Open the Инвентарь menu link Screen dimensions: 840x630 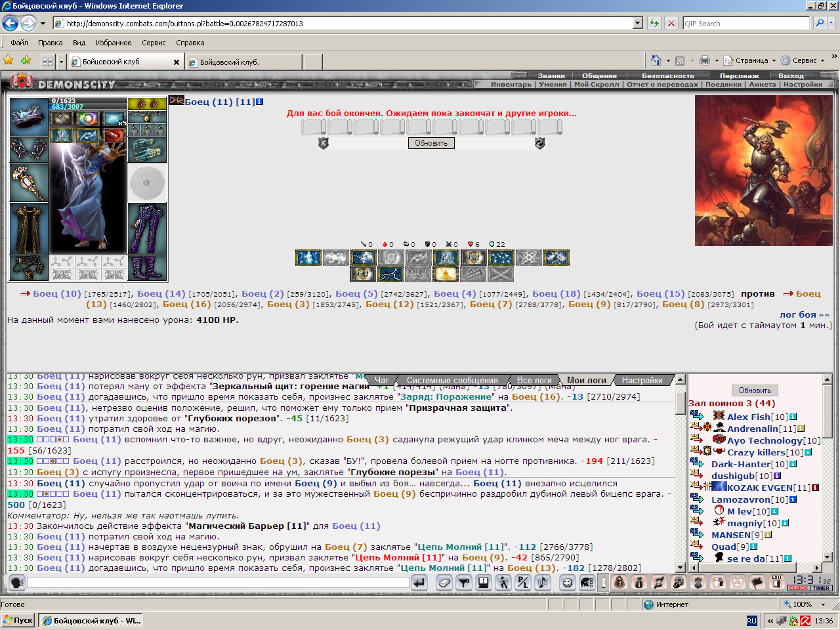pyautogui.click(x=511, y=84)
